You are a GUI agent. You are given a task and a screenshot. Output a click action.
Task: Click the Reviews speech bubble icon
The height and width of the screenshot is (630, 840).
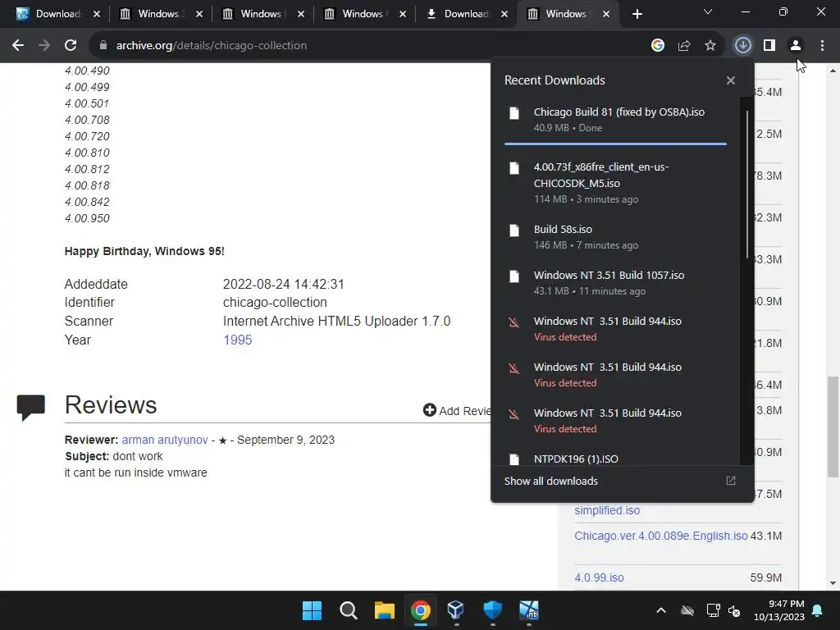click(31, 407)
